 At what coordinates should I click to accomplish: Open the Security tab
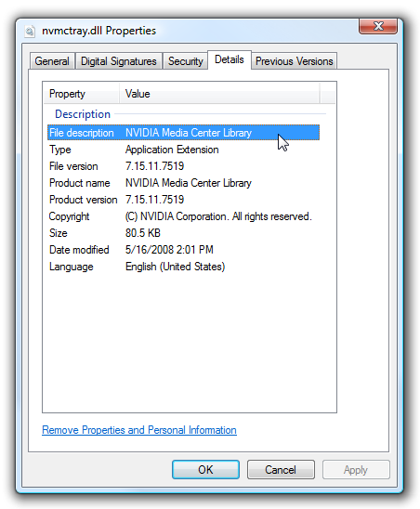(x=185, y=61)
